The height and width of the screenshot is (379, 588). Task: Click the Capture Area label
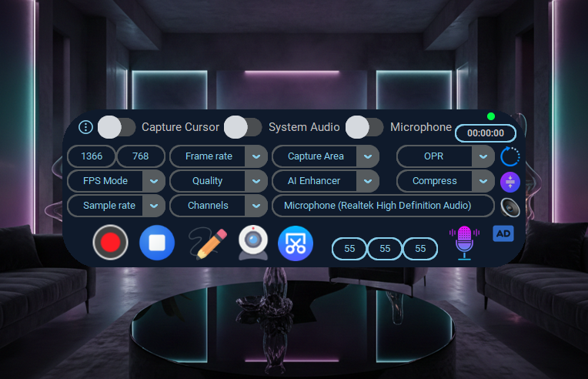(316, 156)
